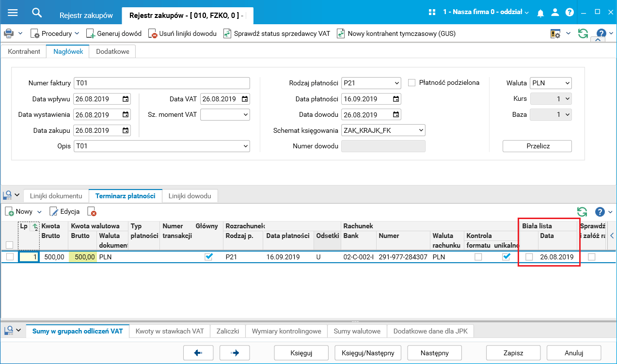Open Linijki dokumentu tab

(x=56, y=196)
